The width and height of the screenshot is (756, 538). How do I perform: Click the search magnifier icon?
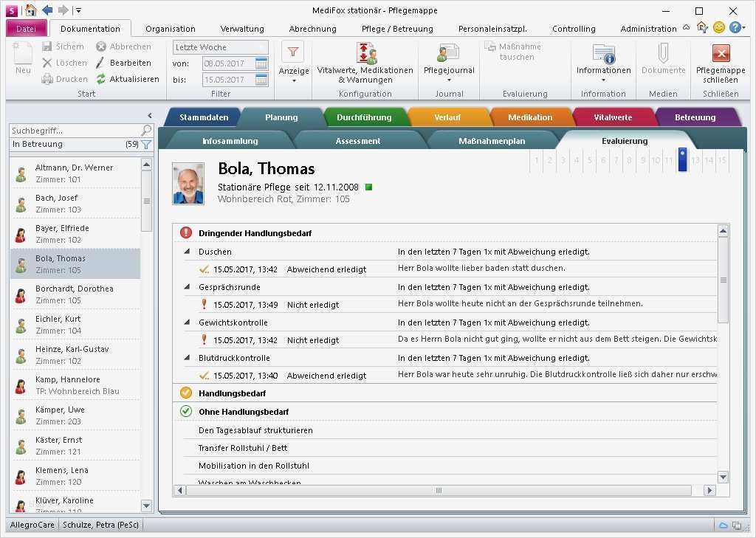146,130
